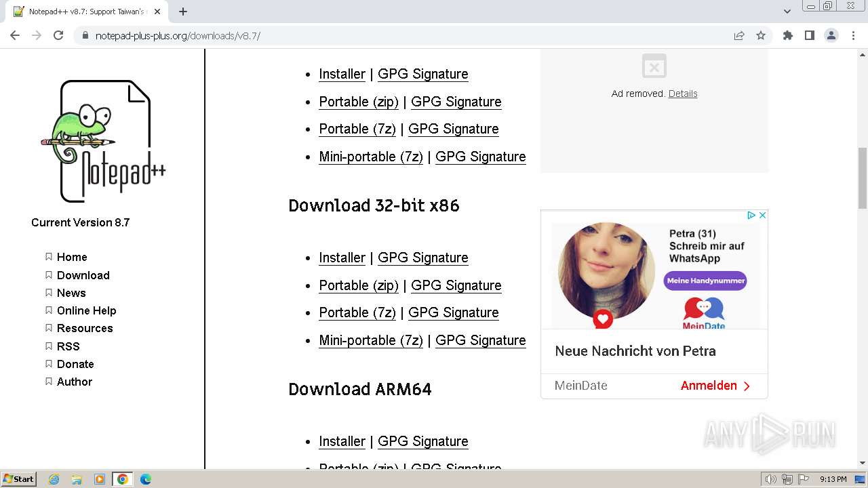Open Online Help in the sidebar menu
The image size is (868, 488).
(x=87, y=310)
